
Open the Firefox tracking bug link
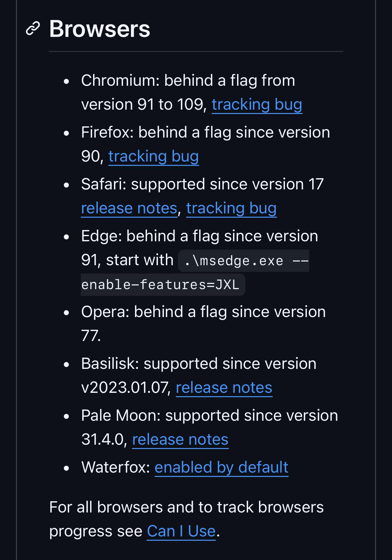(154, 157)
